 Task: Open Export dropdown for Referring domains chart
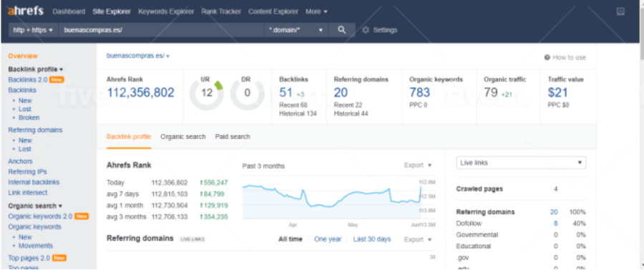pos(418,239)
